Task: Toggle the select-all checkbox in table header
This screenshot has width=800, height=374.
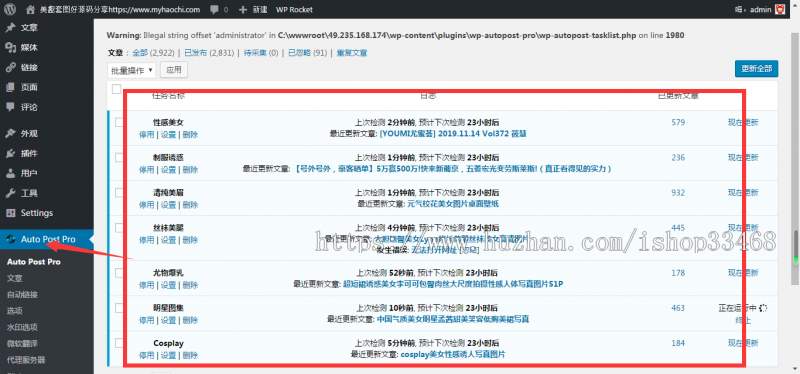Action: (116, 89)
